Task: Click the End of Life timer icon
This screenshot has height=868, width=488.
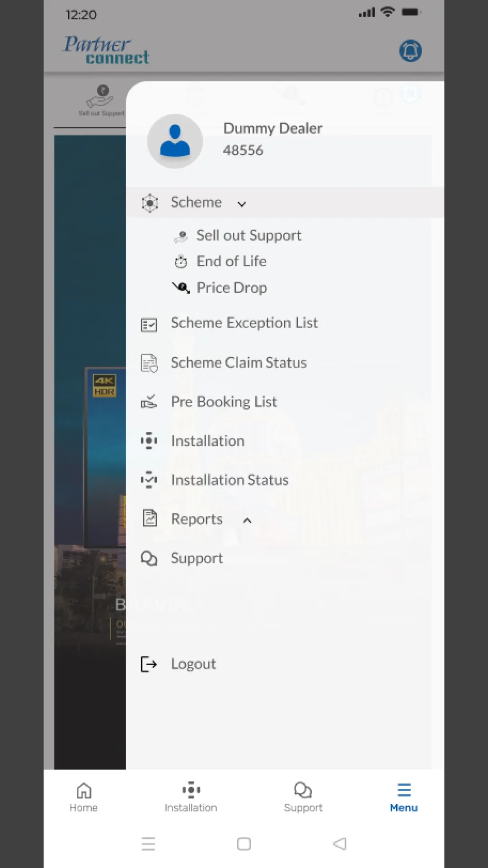Action: (181, 262)
